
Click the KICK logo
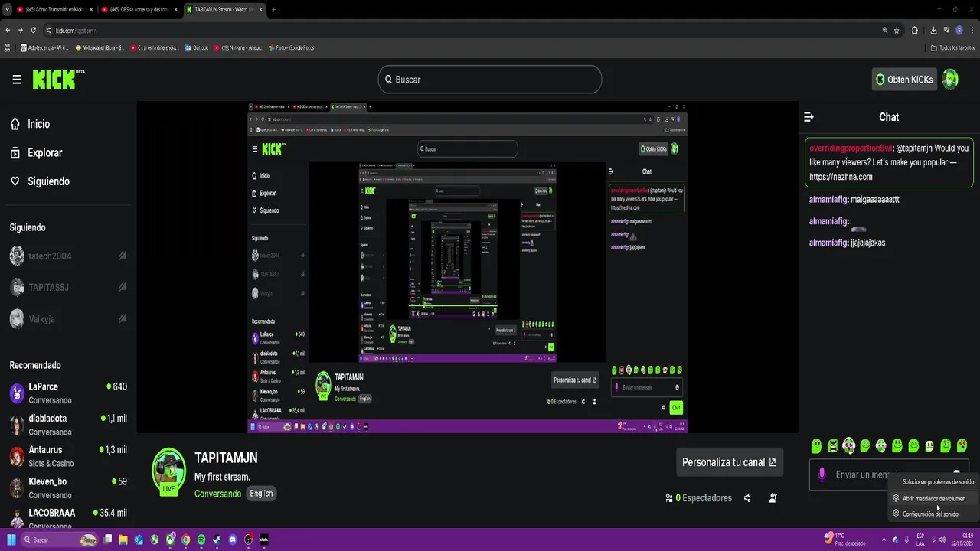[58, 79]
